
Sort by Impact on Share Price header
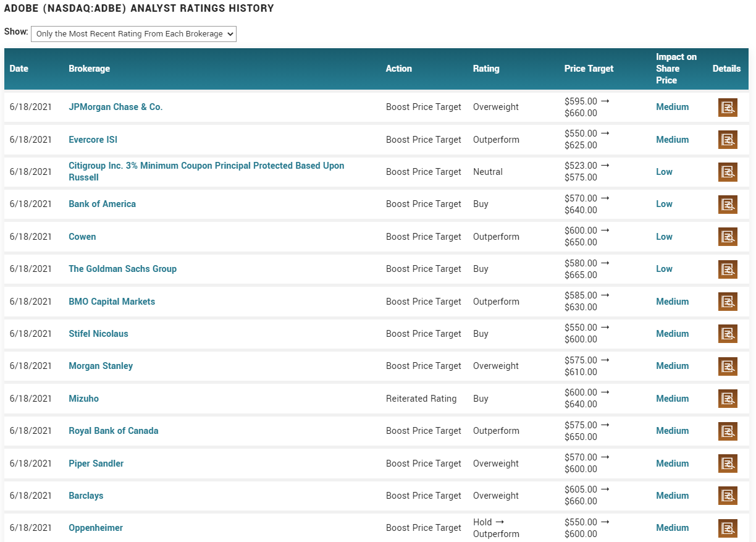(676, 69)
